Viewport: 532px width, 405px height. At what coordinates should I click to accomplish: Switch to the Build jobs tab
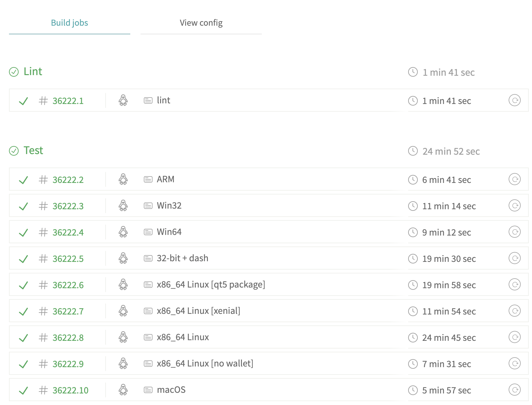click(x=69, y=23)
